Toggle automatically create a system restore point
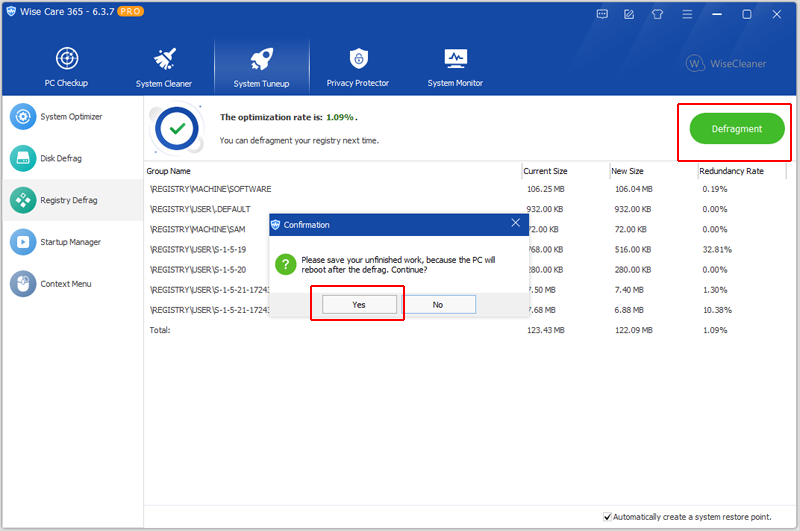Screen dimensions: 800x531 [x=607, y=517]
